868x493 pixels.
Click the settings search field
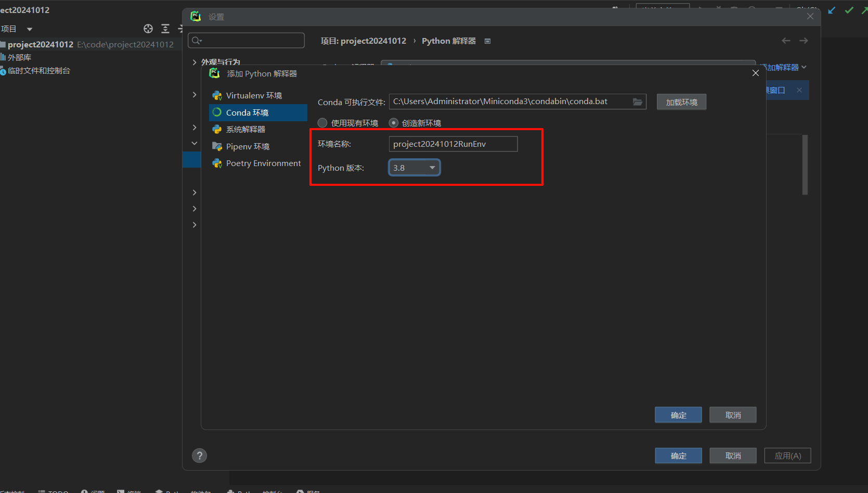[246, 41]
